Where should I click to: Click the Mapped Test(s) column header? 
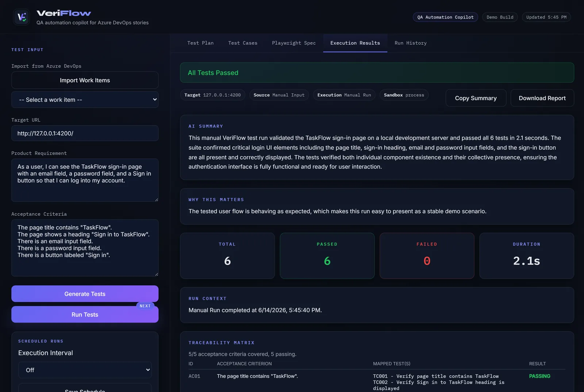click(x=392, y=364)
